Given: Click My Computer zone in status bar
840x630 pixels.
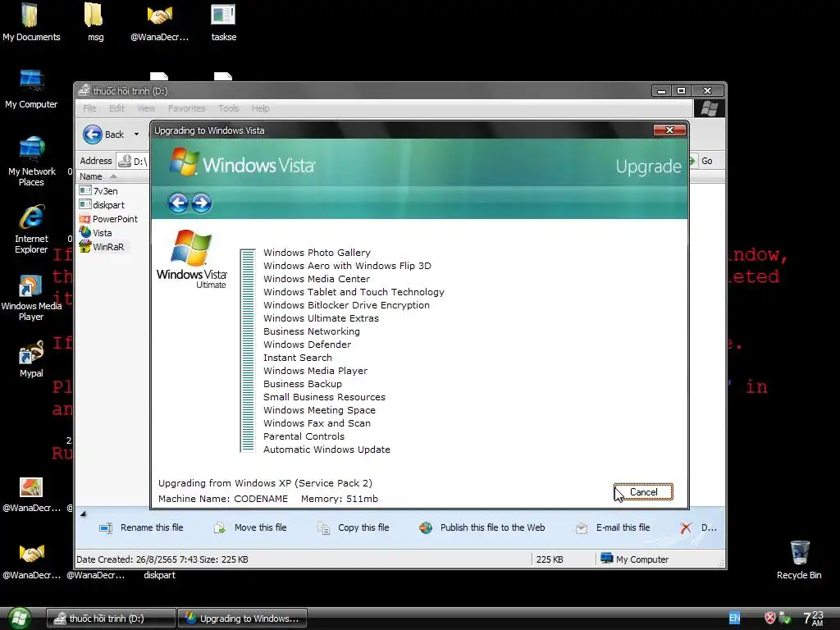Looking at the screenshot, I should click(635, 559).
